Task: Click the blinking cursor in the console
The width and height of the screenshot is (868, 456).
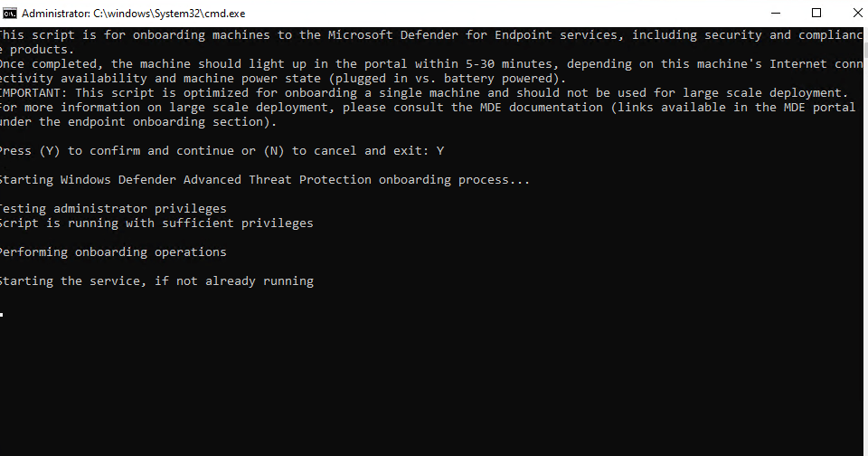Action: coord(2,313)
